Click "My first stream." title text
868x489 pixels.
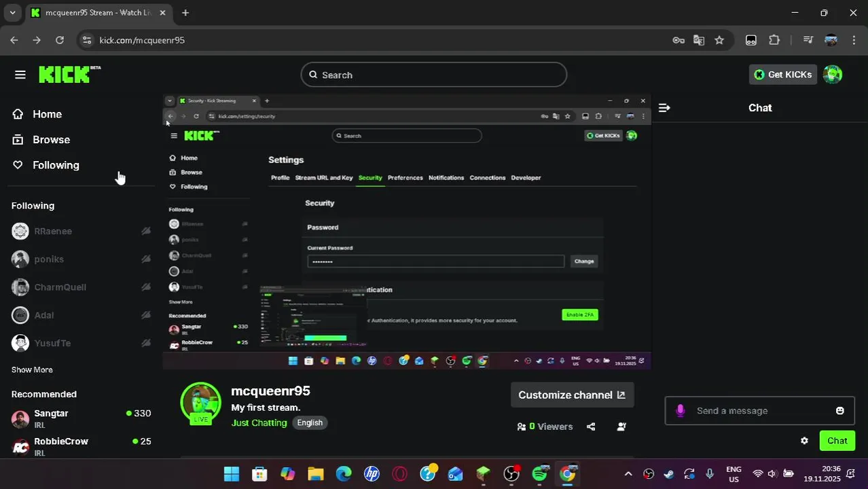click(266, 407)
